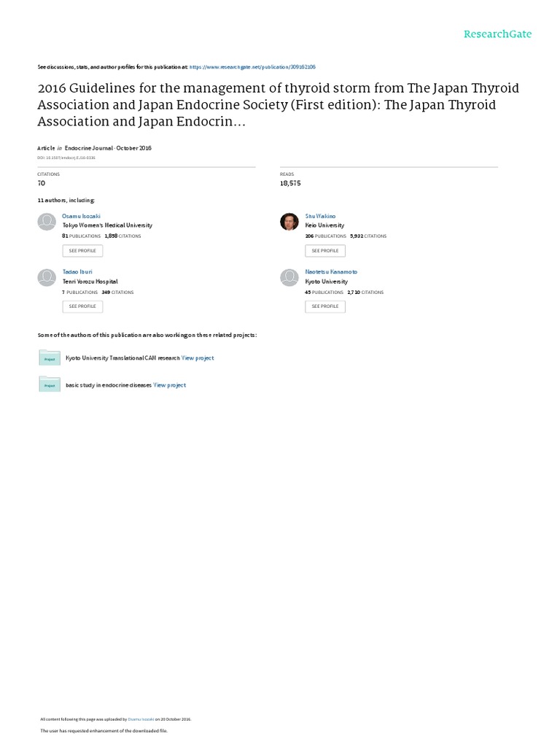Click Naotetsu Kanamoto's avatar icon

tap(289, 277)
